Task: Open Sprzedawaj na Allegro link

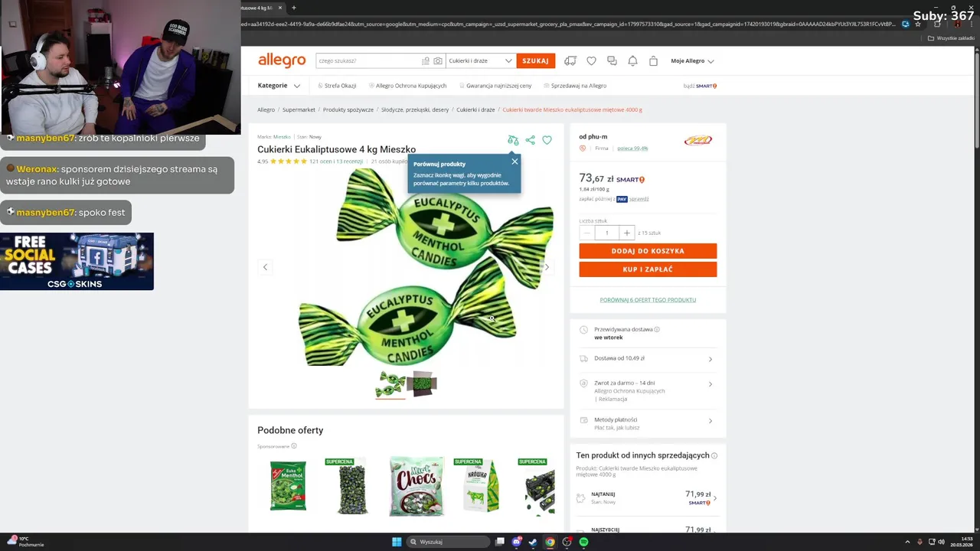Action: pos(575,86)
